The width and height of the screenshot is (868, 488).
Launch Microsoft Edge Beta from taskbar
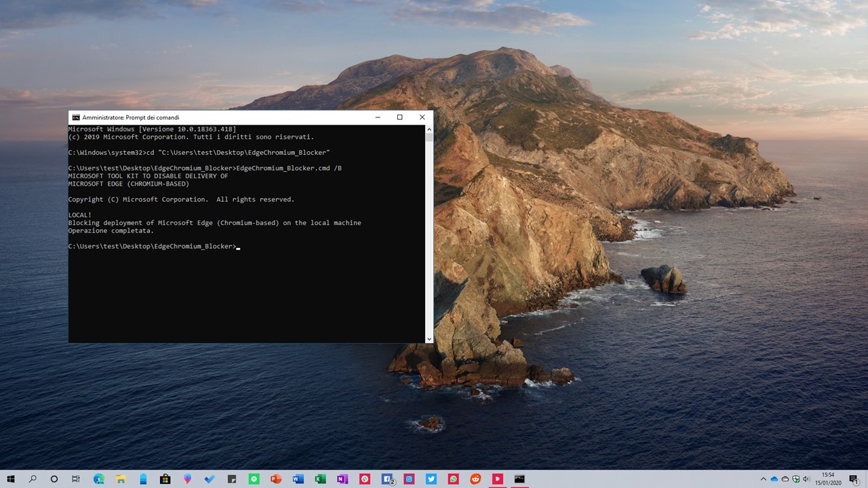click(x=99, y=479)
